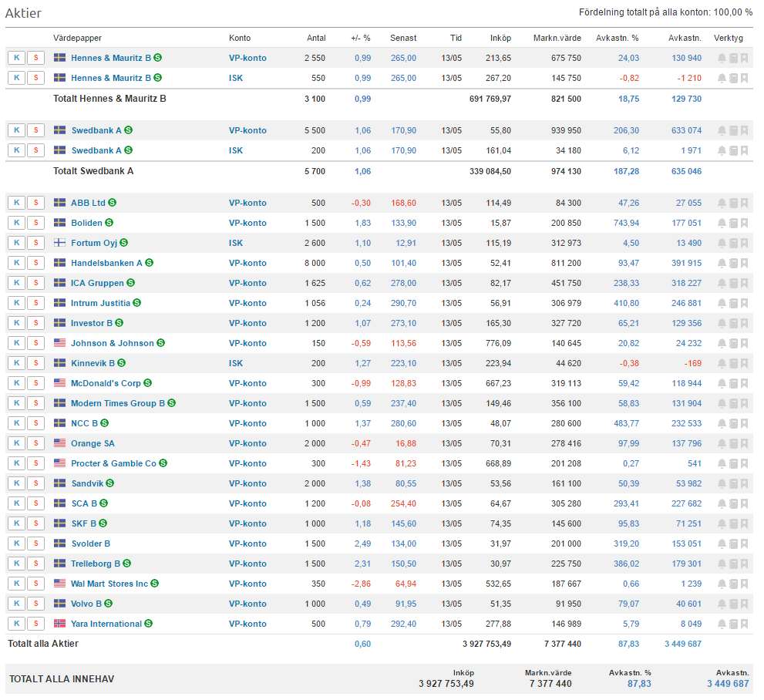Click the K buy button on the Svolder B row
The height and width of the screenshot is (700, 764).
tap(16, 544)
